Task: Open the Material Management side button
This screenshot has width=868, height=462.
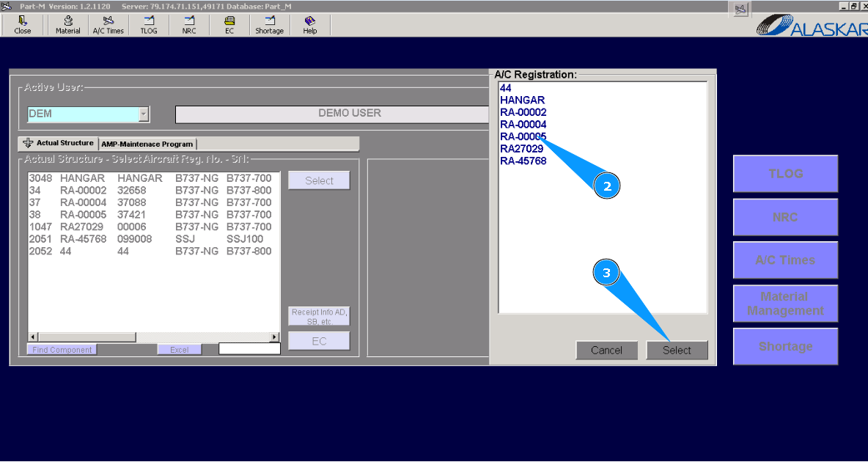Action: pyautogui.click(x=785, y=303)
